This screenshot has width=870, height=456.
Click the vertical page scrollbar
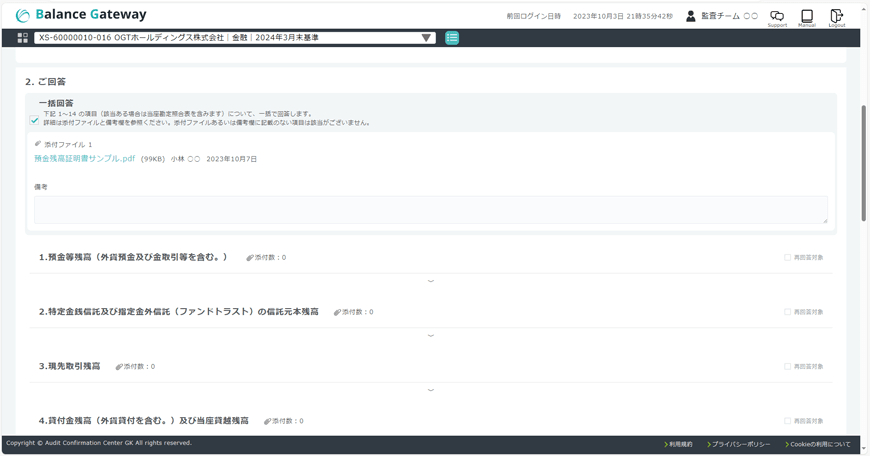pos(864,160)
